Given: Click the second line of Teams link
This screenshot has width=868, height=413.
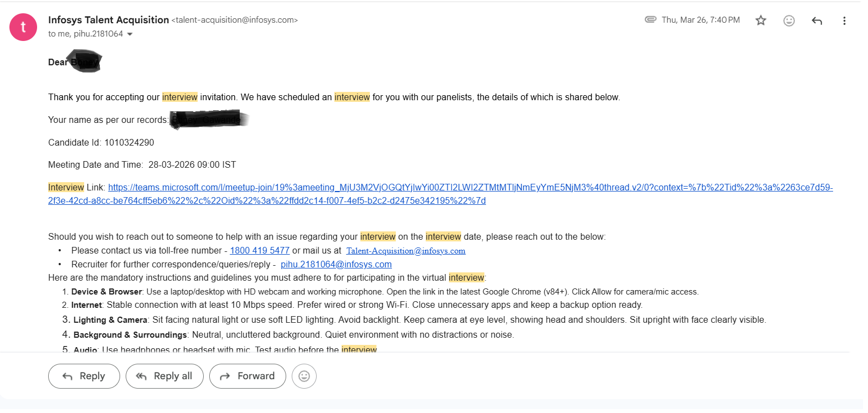Looking at the screenshot, I should 267,201.
